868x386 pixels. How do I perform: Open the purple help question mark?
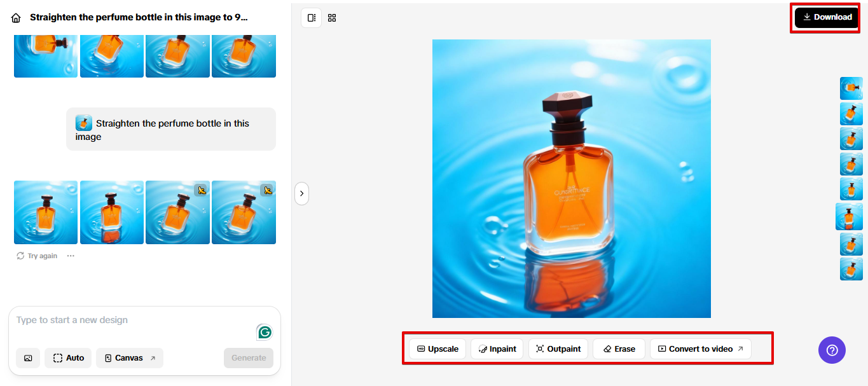click(x=832, y=350)
